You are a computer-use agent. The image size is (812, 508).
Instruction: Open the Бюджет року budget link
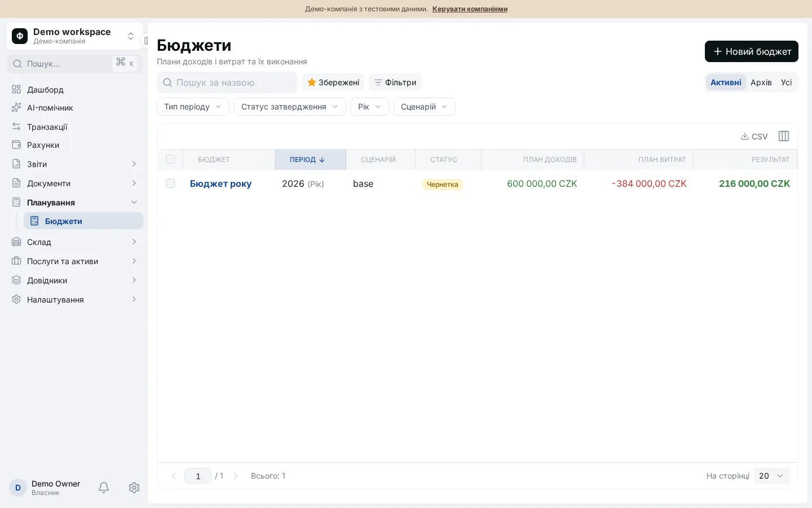click(x=221, y=183)
